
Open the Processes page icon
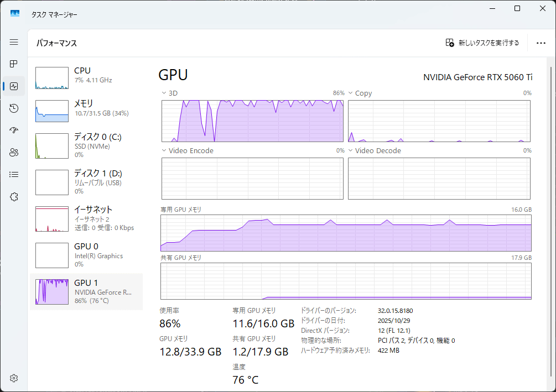click(14, 64)
